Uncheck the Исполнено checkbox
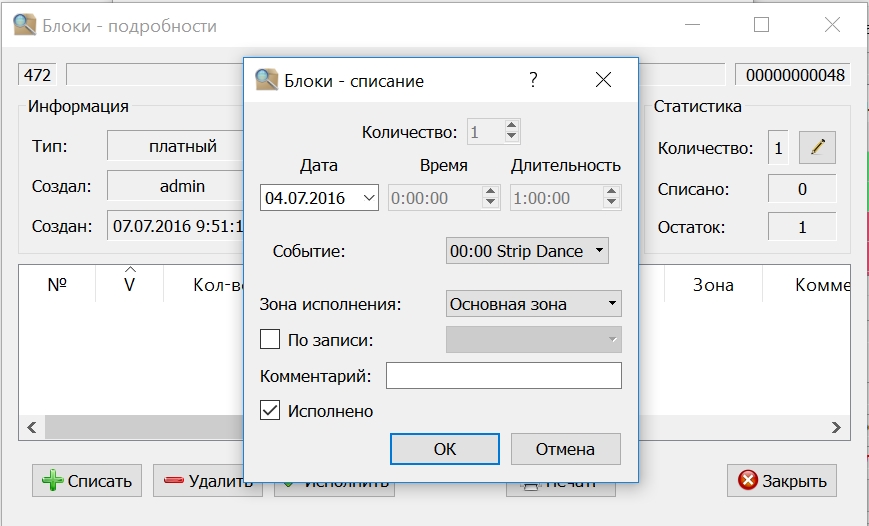The image size is (869, 526). (270, 411)
